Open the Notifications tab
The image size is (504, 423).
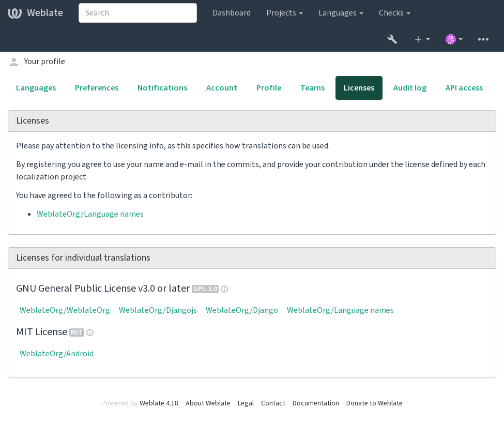click(x=162, y=88)
